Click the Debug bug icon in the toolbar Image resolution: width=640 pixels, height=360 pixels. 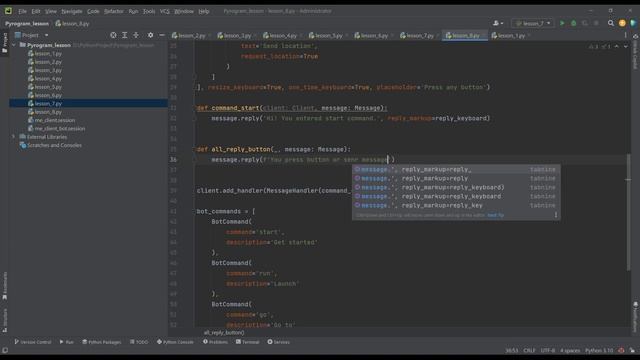[x=573, y=23]
